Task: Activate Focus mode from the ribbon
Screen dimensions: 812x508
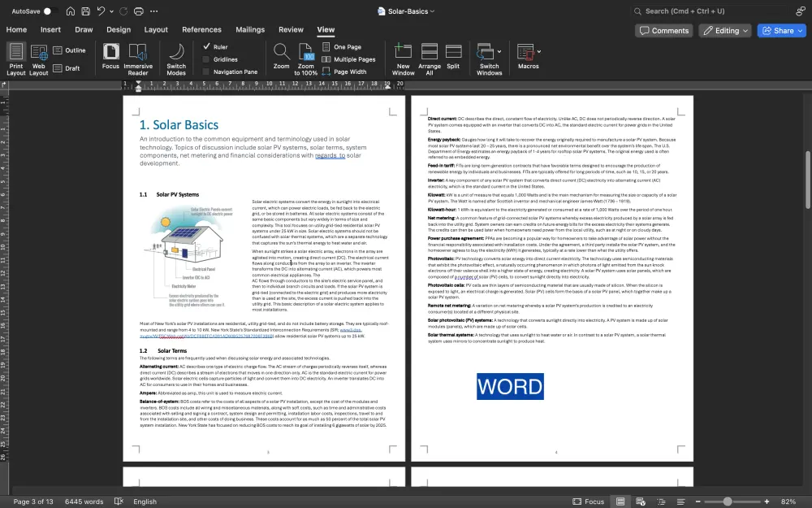Action: click(x=110, y=57)
